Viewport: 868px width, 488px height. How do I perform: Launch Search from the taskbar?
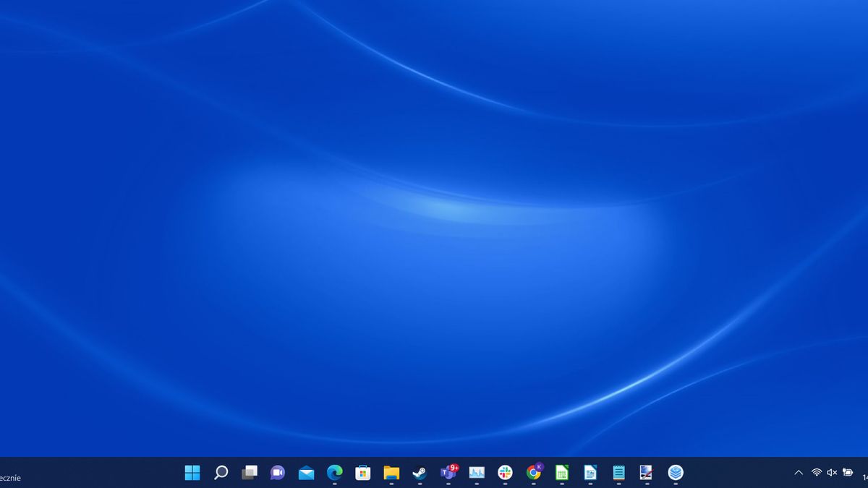point(221,474)
